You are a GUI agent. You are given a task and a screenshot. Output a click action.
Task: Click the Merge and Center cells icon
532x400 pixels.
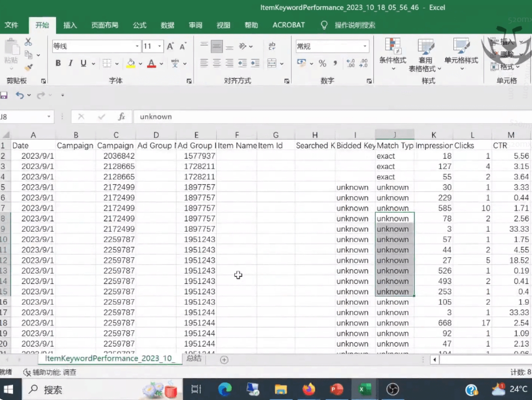pos(272,63)
